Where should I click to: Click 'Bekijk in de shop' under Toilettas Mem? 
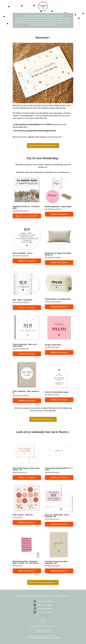tap(59, 307)
